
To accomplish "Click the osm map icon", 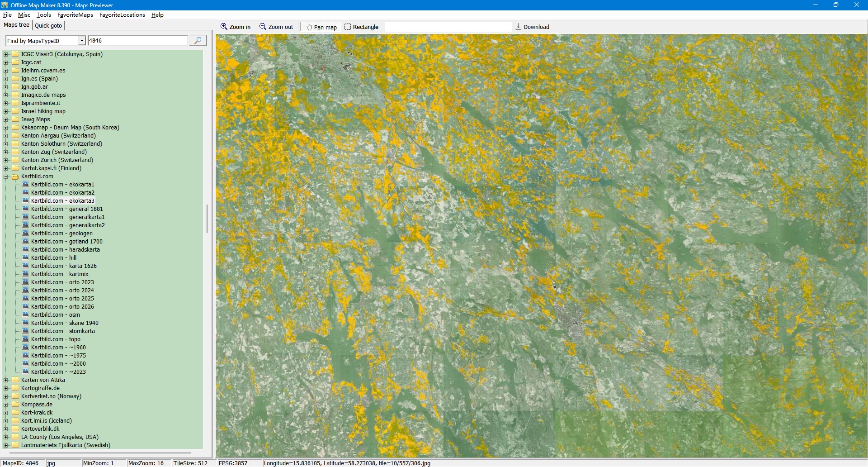I will pos(26,315).
